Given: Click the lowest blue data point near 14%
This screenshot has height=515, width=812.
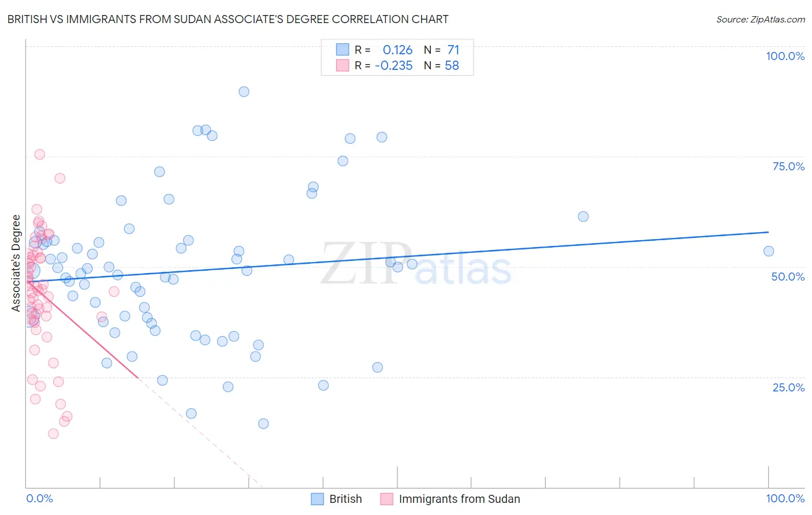Looking at the screenshot, I should (x=263, y=423).
